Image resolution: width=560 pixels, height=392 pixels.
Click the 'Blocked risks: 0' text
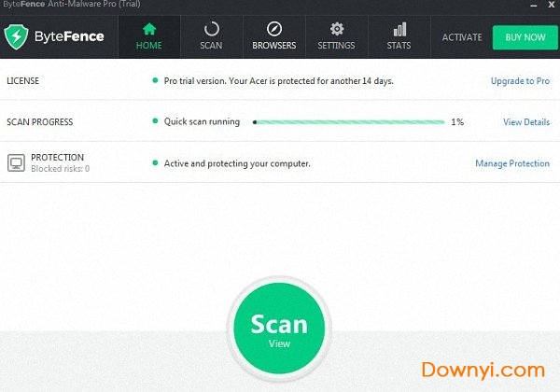60,169
